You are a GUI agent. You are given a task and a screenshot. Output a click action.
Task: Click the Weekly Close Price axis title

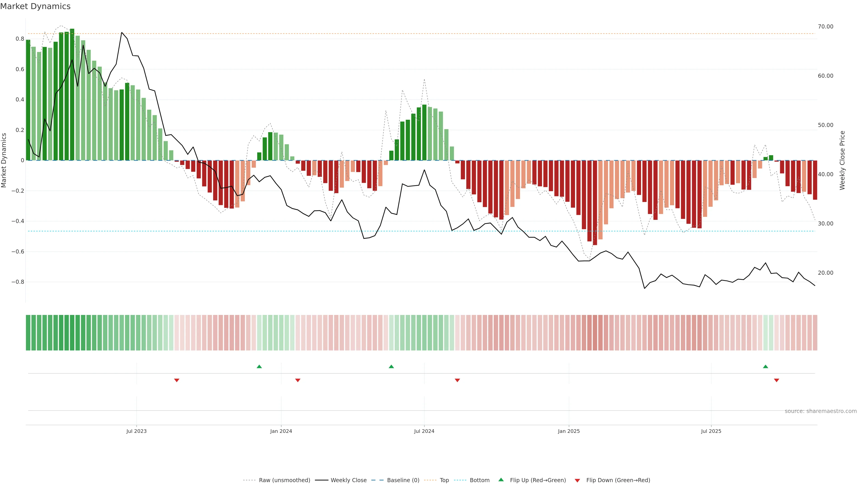coord(842,160)
